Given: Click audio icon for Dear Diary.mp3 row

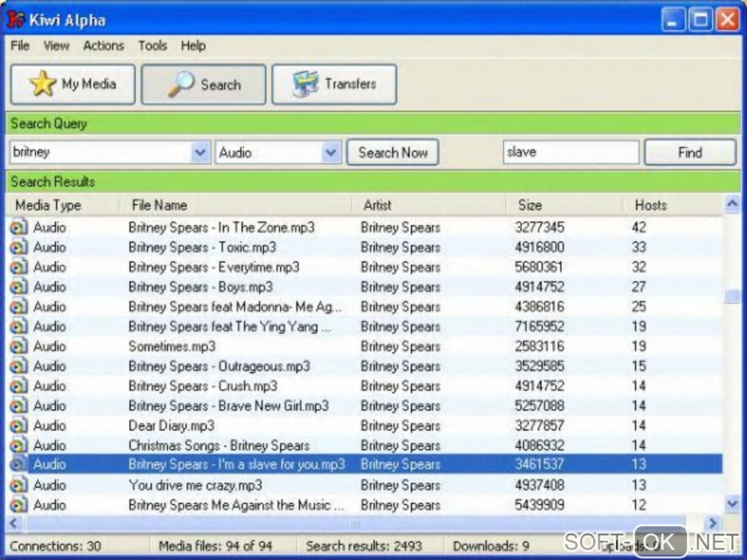Looking at the screenshot, I should click(x=18, y=426).
